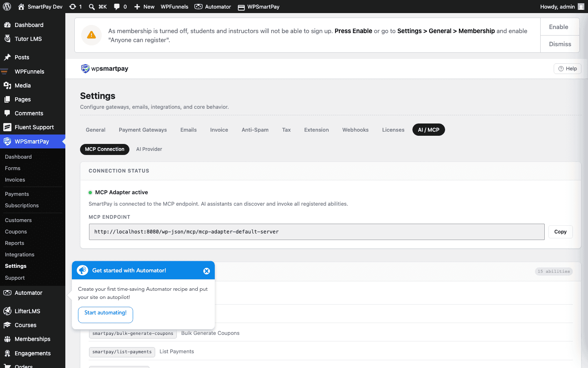Switch to the Licenses tab
Image resolution: width=588 pixels, height=368 pixels.
pos(393,130)
